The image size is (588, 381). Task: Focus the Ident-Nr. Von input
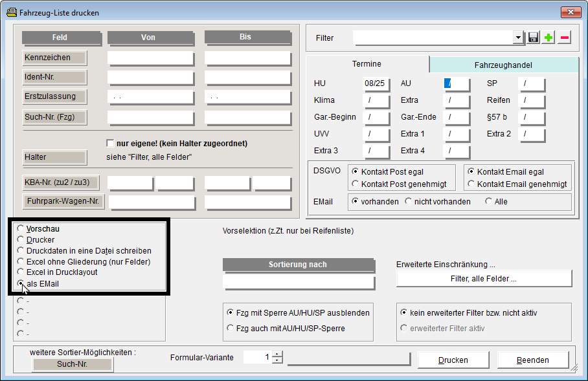point(150,78)
